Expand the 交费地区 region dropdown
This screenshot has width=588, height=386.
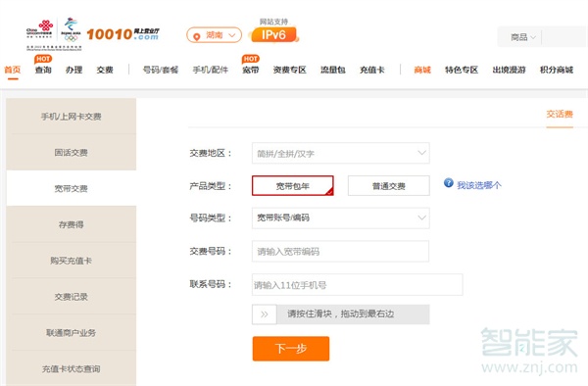[x=340, y=153]
